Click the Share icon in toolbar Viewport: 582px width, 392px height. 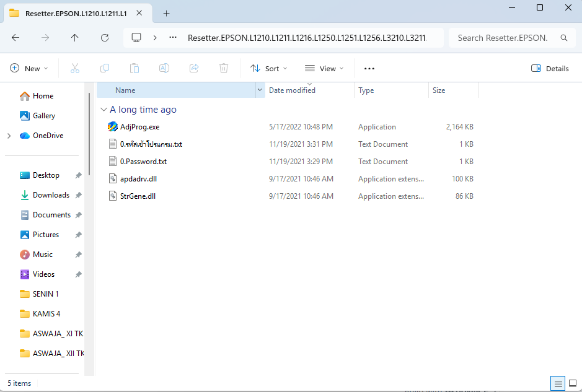pyautogui.click(x=194, y=69)
